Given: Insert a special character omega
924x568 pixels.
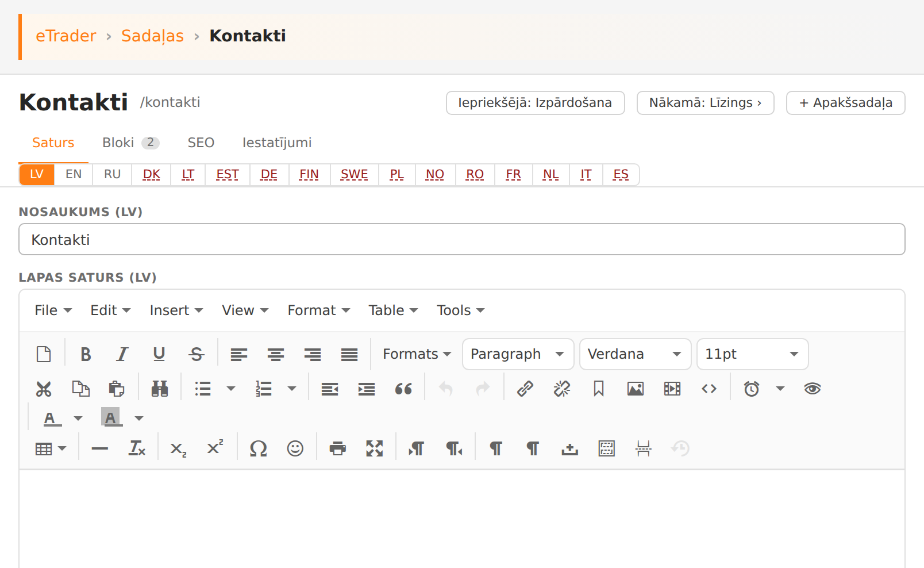Looking at the screenshot, I should pyautogui.click(x=259, y=448).
